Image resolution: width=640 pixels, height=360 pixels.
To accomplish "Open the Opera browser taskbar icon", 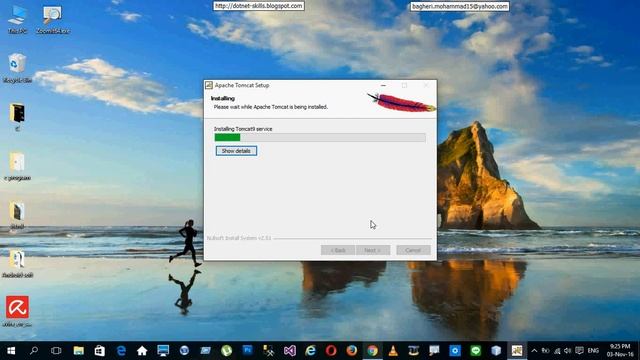I will tap(331, 351).
